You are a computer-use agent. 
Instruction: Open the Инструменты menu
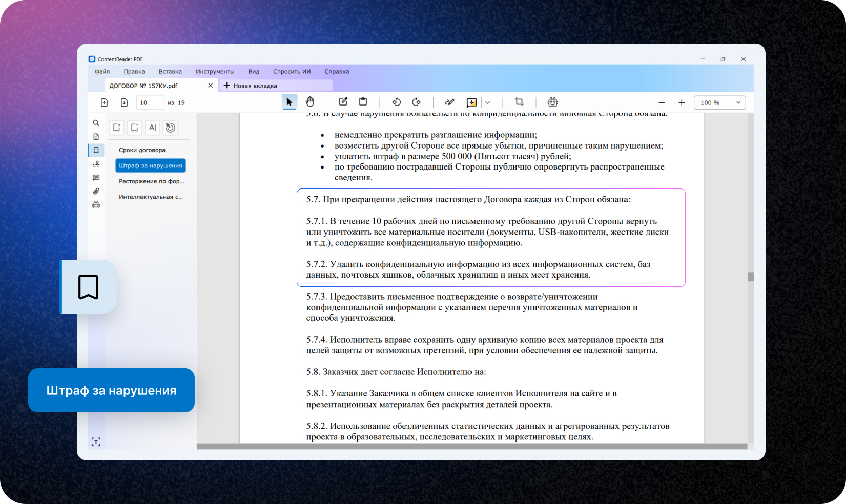(215, 71)
